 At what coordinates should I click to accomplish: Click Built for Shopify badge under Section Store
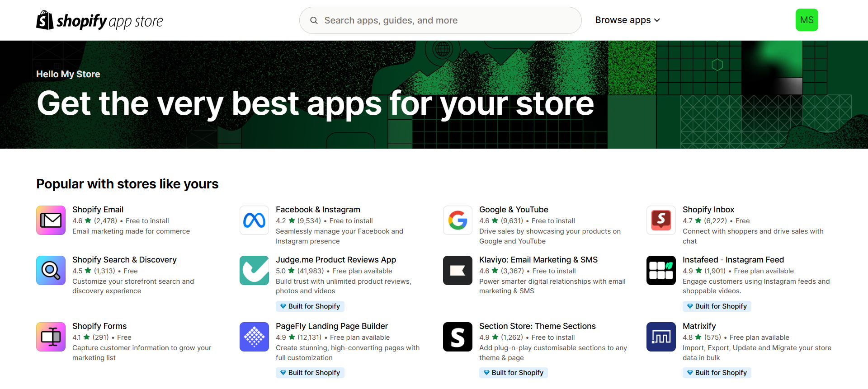(514, 373)
